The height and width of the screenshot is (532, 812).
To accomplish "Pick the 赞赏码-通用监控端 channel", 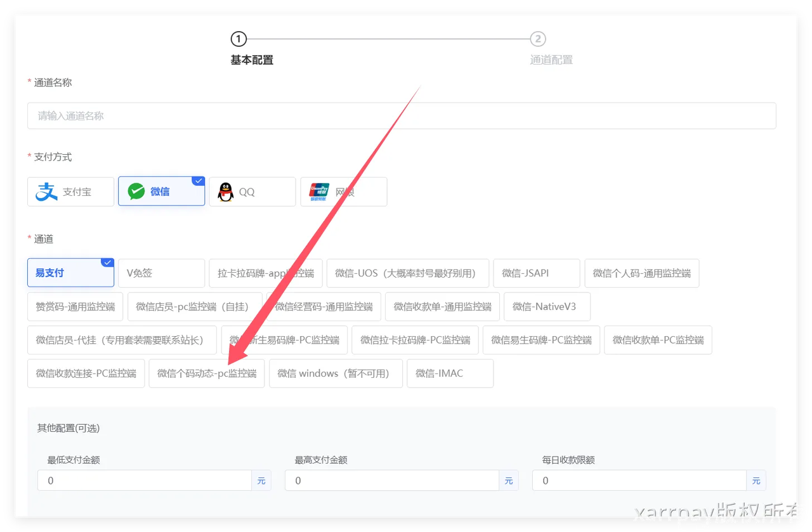I will (75, 306).
